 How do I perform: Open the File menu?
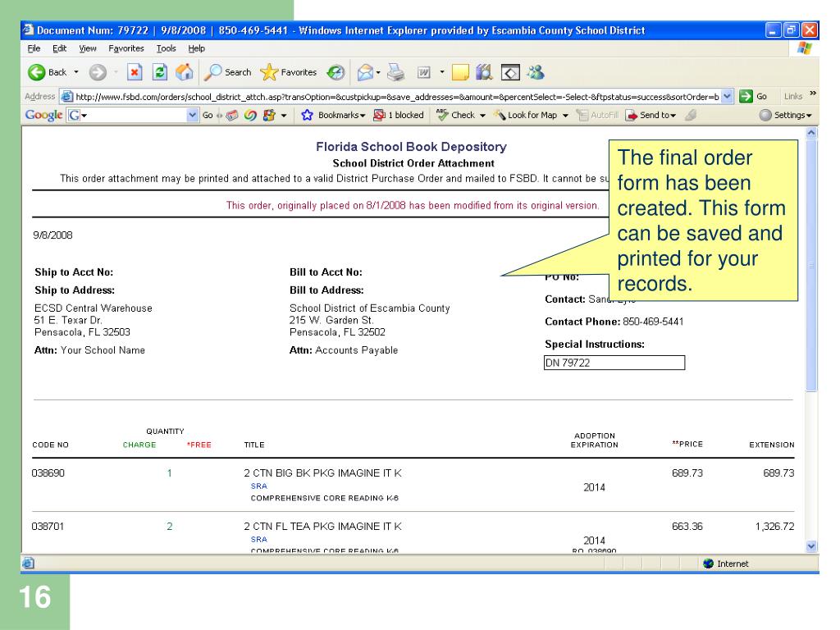click(34, 48)
